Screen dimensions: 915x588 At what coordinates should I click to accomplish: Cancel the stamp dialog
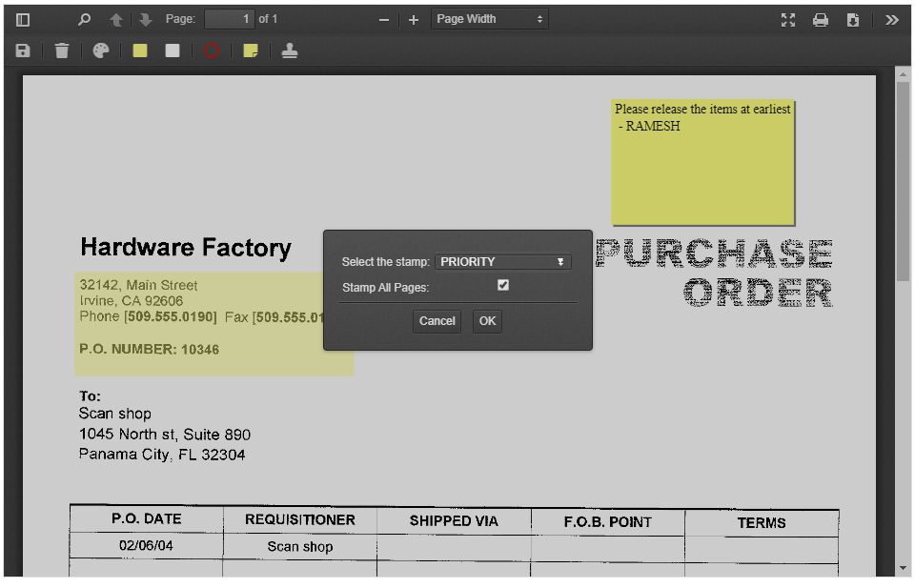pos(437,321)
